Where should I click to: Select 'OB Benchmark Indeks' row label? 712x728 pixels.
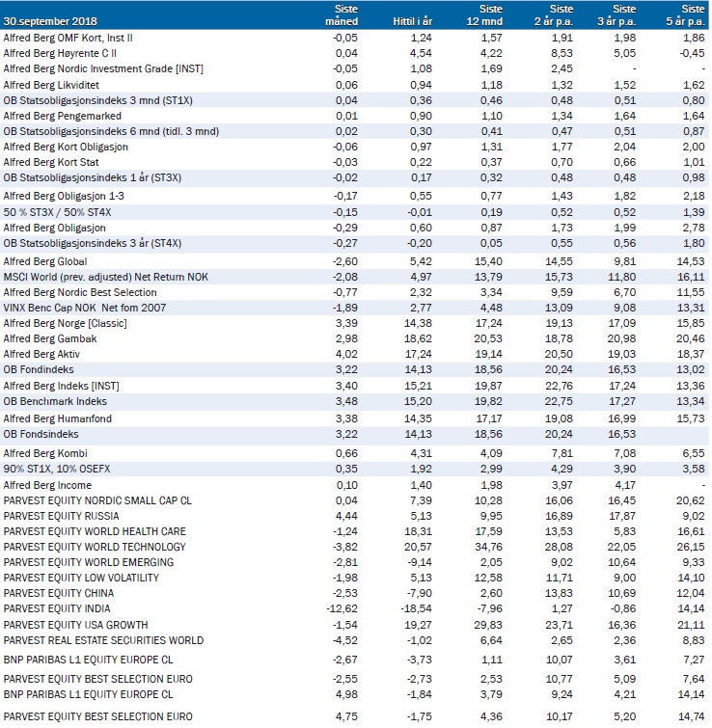[55, 401]
